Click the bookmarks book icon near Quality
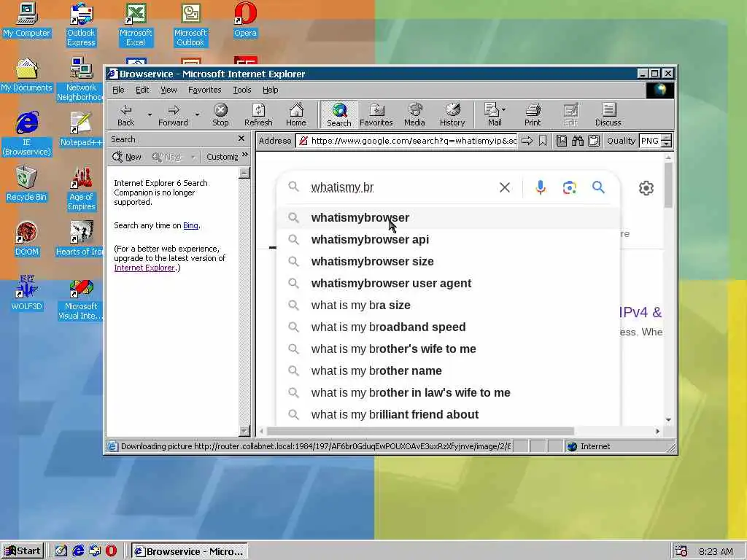Screen dimensions: 747x560 [562, 141]
